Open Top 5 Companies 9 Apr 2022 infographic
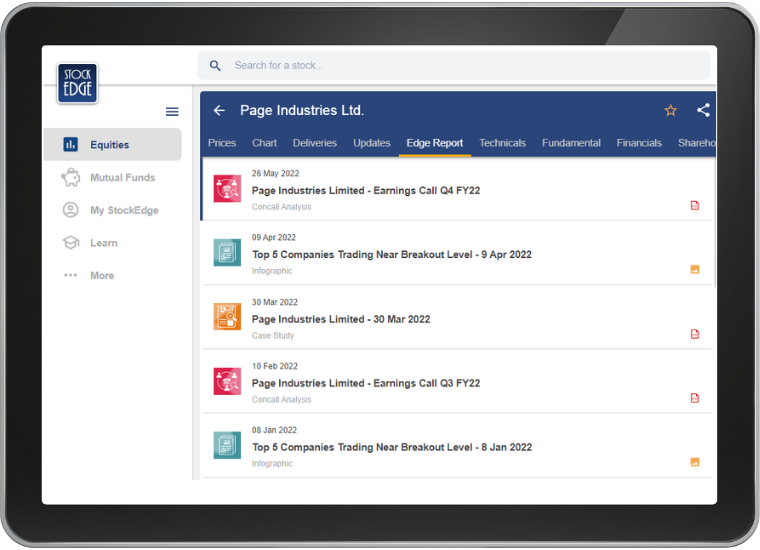760x550 pixels. tap(457, 253)
